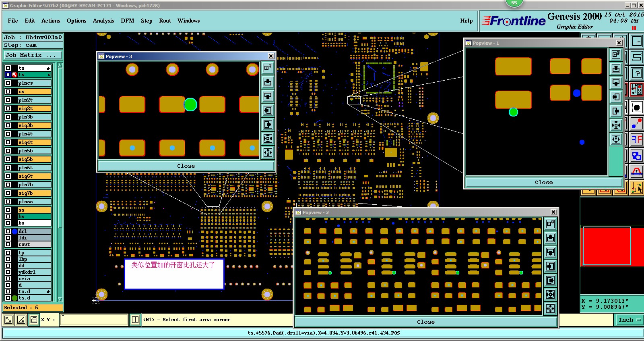Toggle checkbox for the sig2t layer
Image resolution: width=644 pixels, height=341 pixels.
[8, 108]
